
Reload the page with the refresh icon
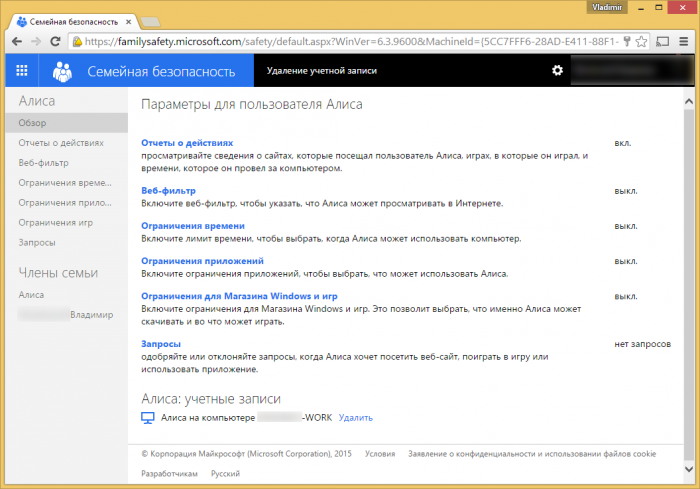coord(55,42)
